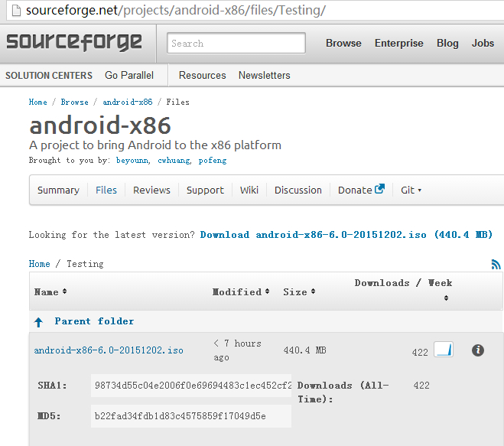Focus the Search input field
The image size is (504, 446).
tap(236, 43)
